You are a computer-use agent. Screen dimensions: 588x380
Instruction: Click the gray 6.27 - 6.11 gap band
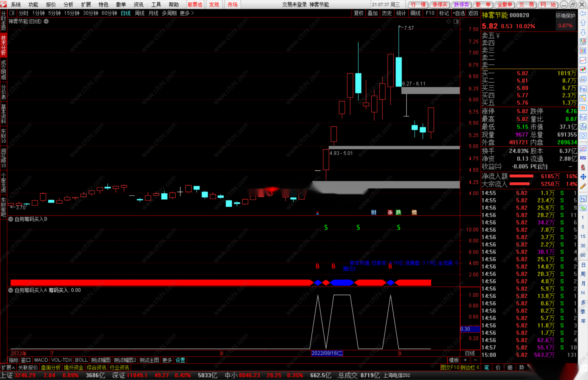[430, 90]
